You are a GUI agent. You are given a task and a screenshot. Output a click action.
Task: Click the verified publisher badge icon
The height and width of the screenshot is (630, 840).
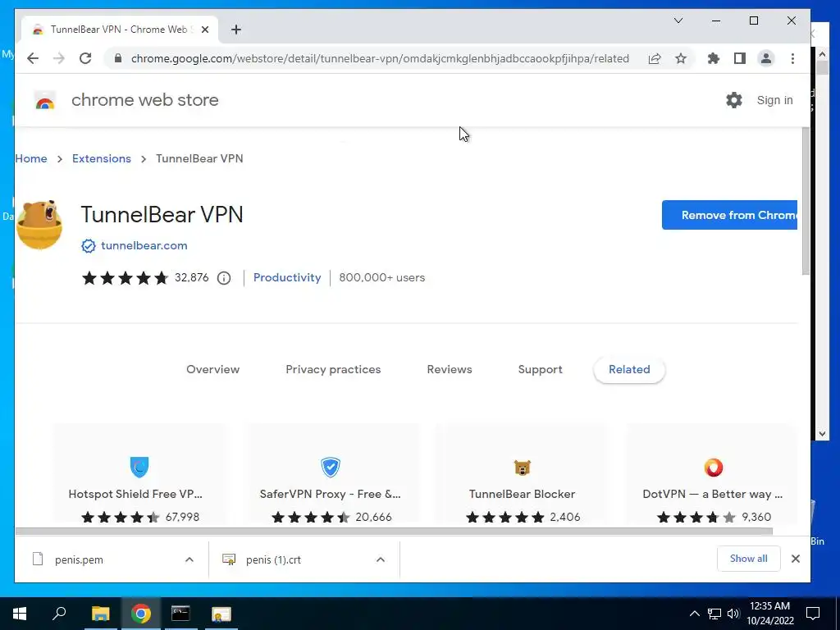[89, 246]
